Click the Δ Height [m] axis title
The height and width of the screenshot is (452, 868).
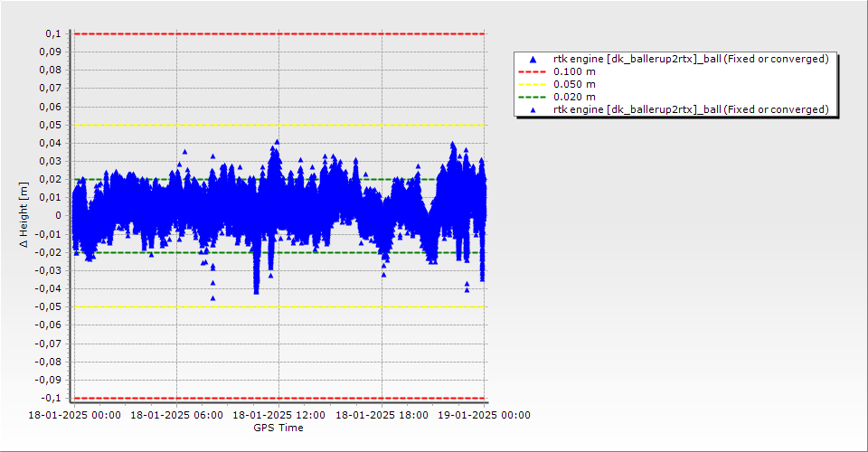24,215
